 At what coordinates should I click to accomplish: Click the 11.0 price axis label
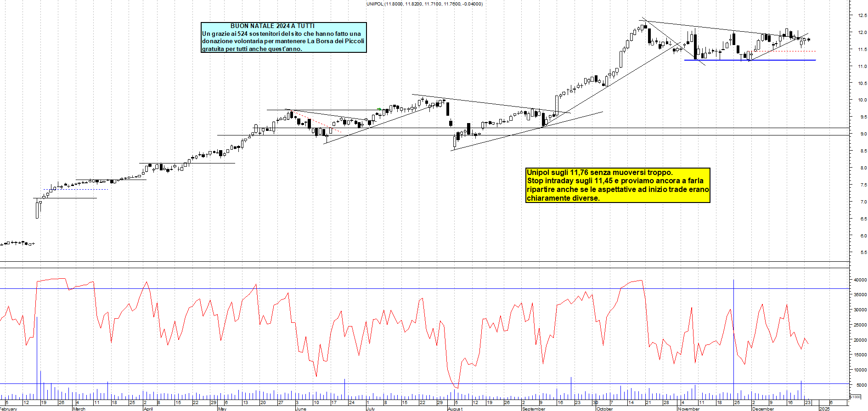pyautogui.click(x=862, y=67)
